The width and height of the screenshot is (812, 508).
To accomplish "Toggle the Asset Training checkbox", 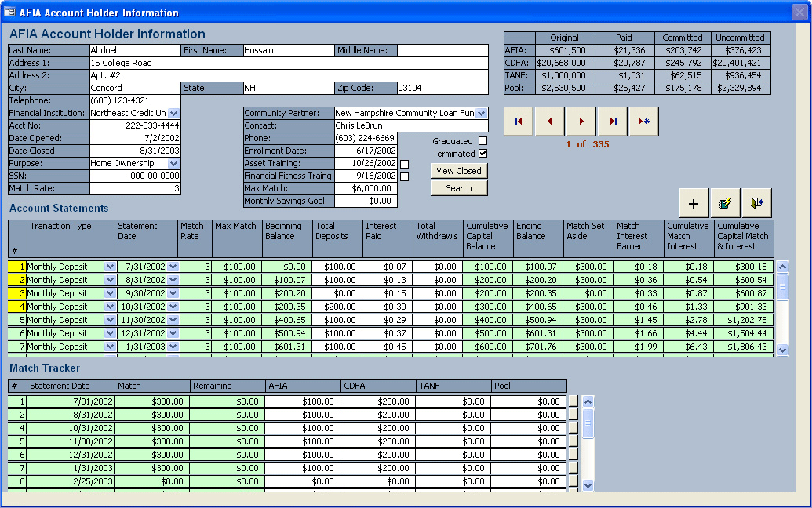I will click(x=405, y=164).
